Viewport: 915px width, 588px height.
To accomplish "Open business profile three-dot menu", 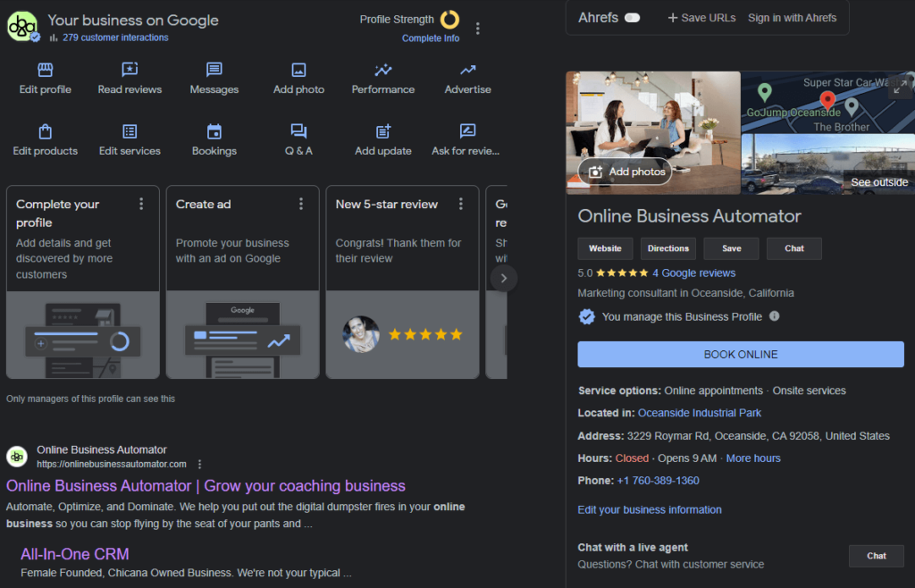I will pos(478,29).
